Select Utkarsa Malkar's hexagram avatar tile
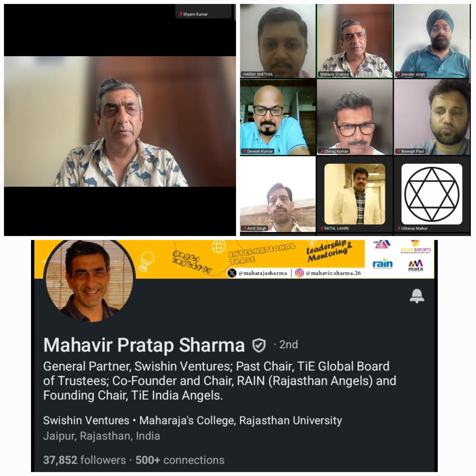The height and width of the screenshot is (476, 476). coord(432,194)
